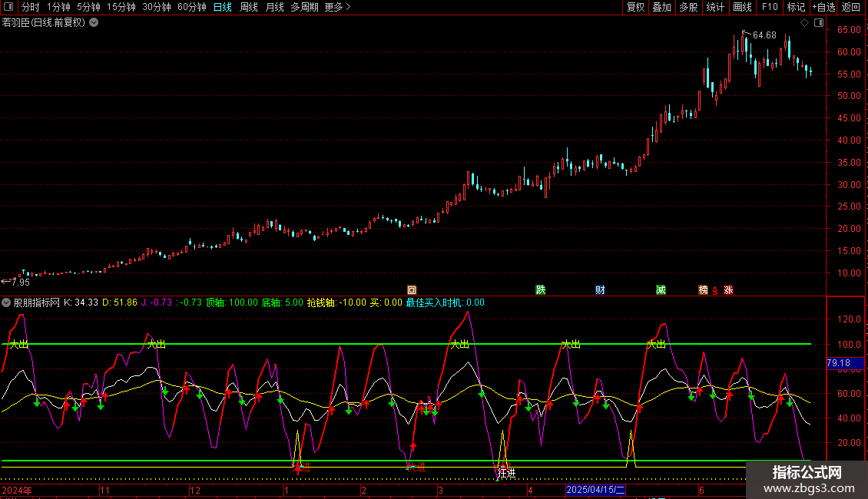Screen dimensions: 868x499
Task: Click the diamond icon above price axis
Action: tap(804, 23)
